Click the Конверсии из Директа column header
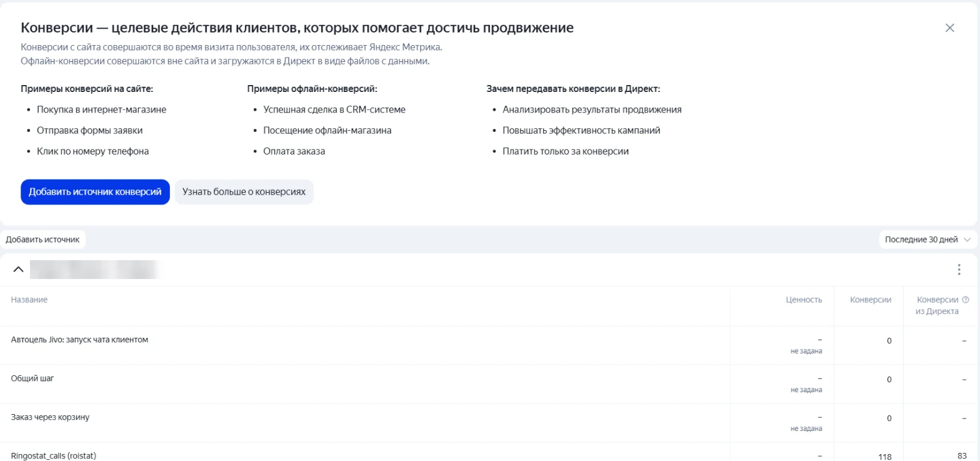The image size is (980, 461). (937, 305)
